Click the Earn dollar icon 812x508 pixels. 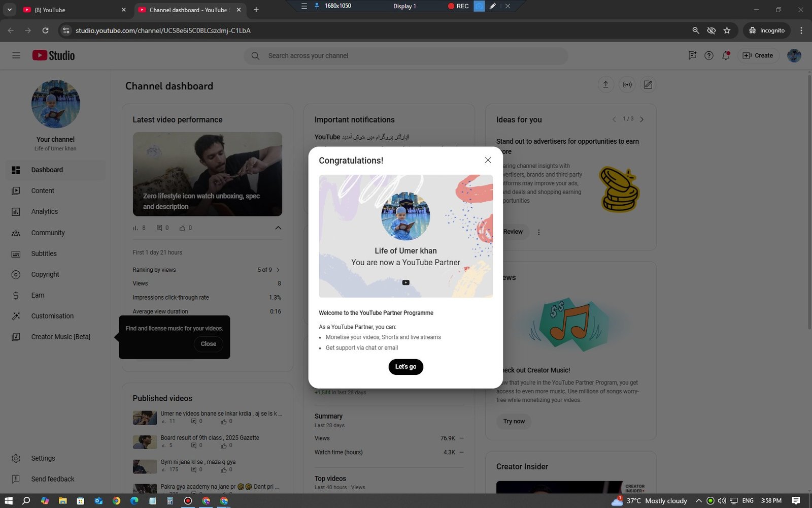[x=16, y=295]
